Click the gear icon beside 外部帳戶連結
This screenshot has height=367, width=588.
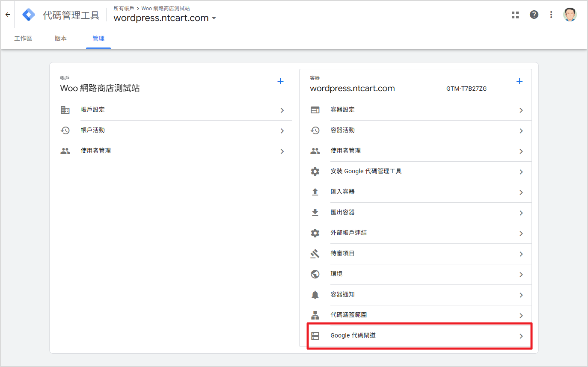pyautogui.click(x=315, y=233)
